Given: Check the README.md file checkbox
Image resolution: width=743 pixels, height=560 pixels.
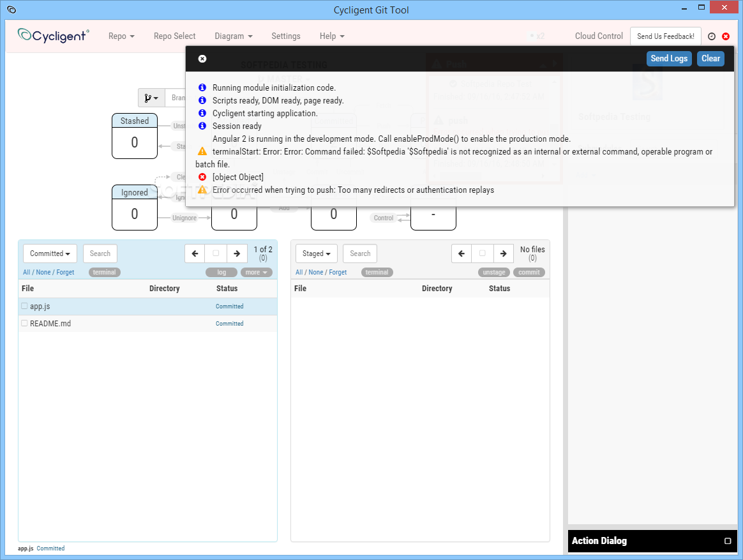Looking at the screenshot, I should coord(25,323).
